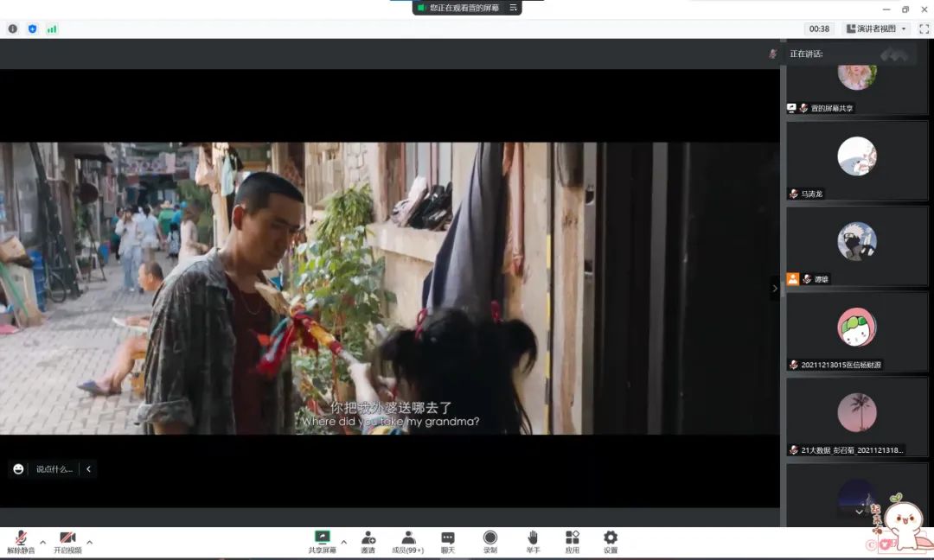Turn on the camera (开启视频)
Screen dimensions: 934x560
pos(67,542)
